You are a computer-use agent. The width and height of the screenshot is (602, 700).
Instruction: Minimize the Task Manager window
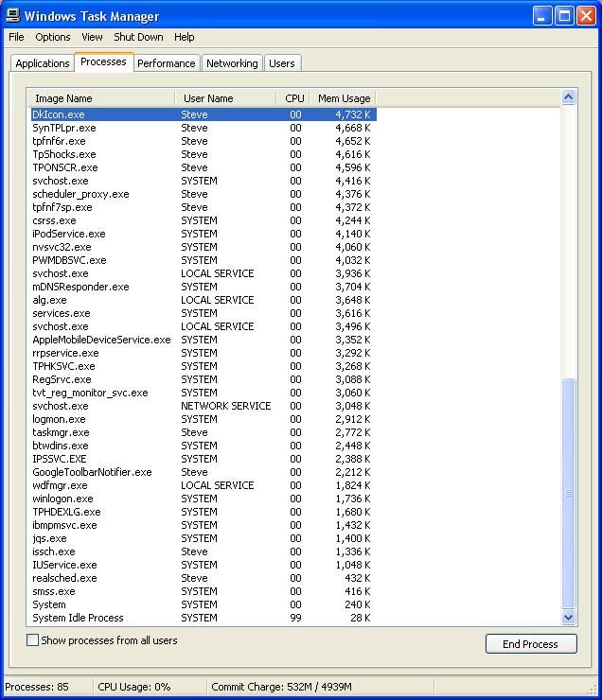point(542,16)
